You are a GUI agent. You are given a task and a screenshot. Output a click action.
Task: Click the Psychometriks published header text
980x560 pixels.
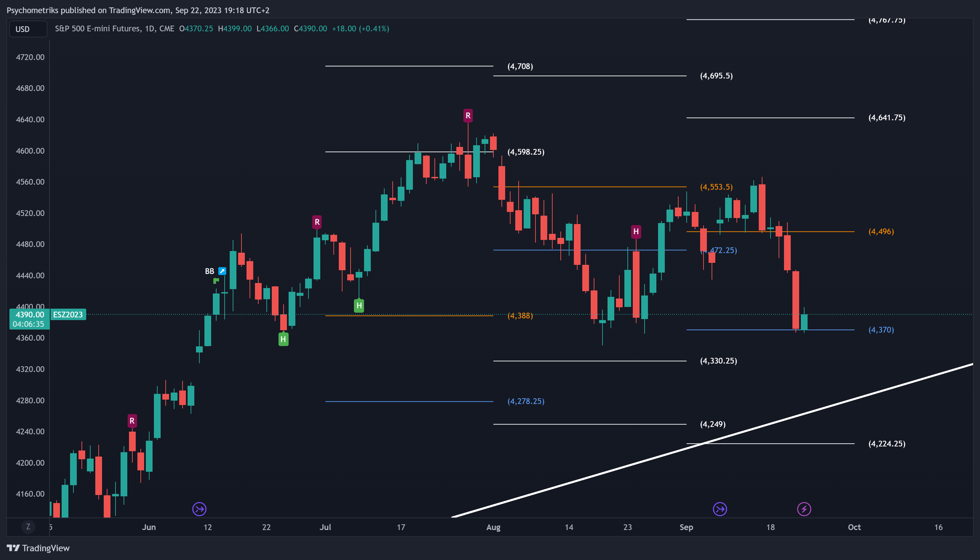138,10
